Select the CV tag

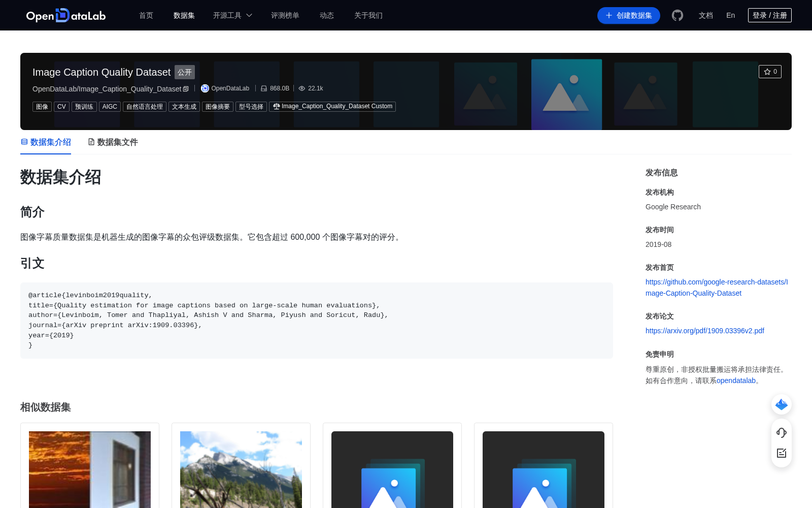pos(61,107)
